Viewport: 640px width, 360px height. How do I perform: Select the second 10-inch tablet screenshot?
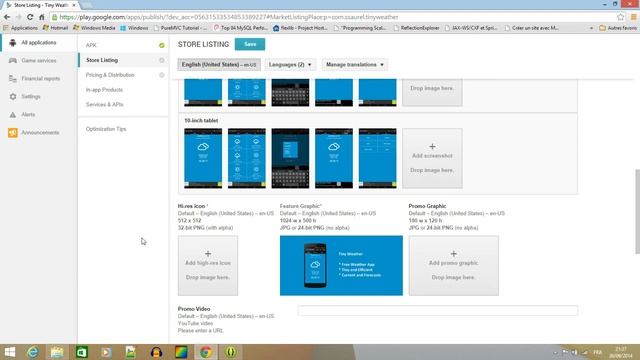pos(247,158)
